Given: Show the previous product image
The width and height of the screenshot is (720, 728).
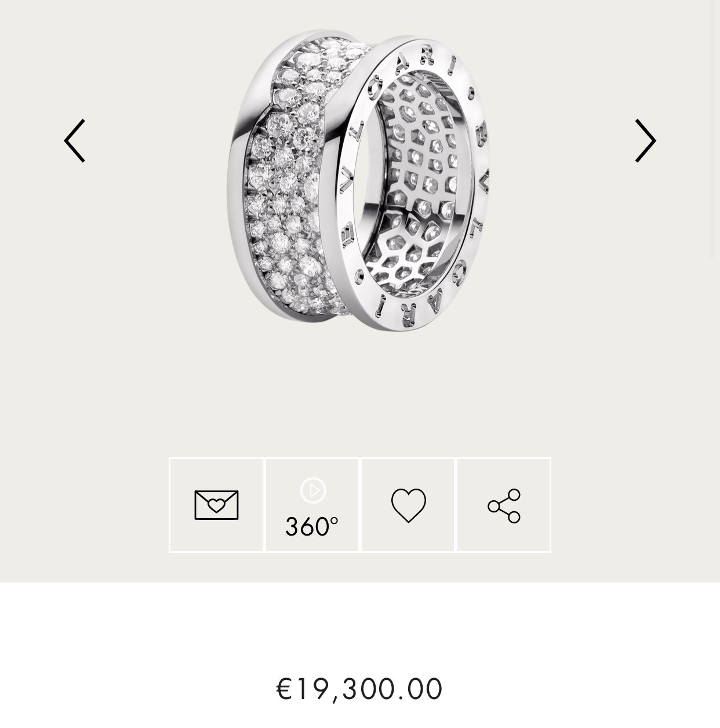Looking at the screenshot, I should (x=75, y=141).
